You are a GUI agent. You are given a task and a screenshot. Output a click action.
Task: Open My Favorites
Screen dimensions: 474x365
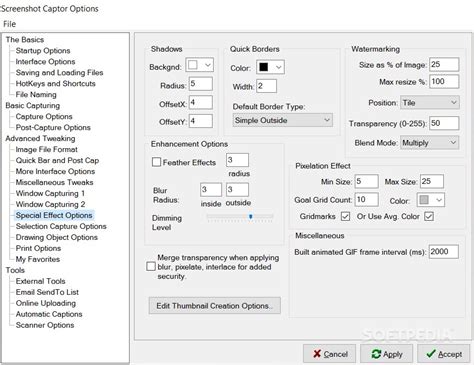pyautogui.click(x=38, y=259)
